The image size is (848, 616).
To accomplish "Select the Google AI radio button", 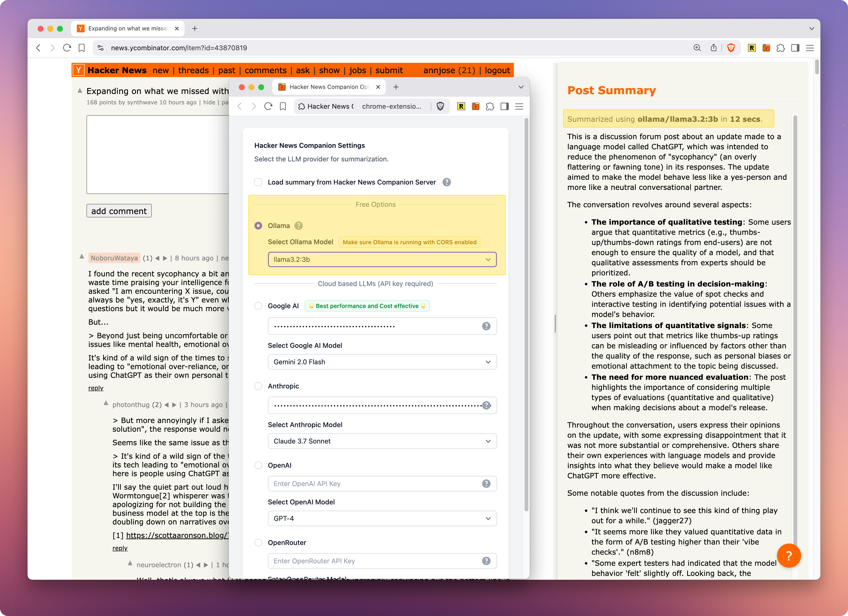I will (x=258, y=306).
